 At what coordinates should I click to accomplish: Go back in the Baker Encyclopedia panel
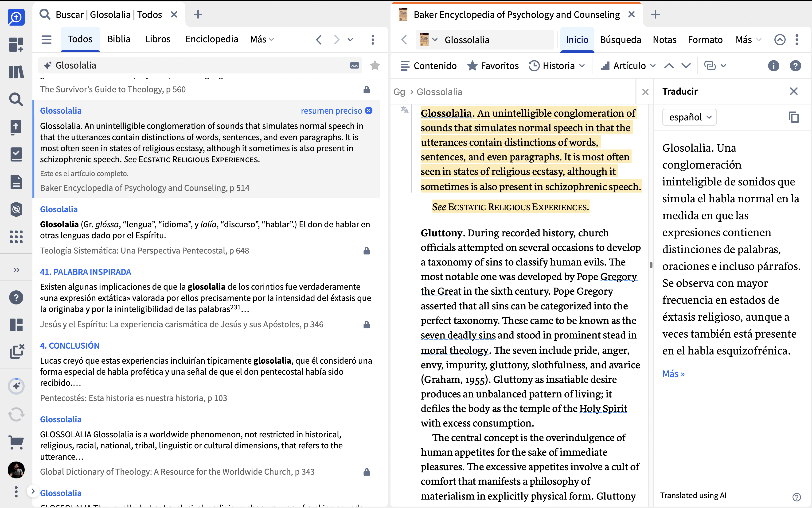click(404, 40)
